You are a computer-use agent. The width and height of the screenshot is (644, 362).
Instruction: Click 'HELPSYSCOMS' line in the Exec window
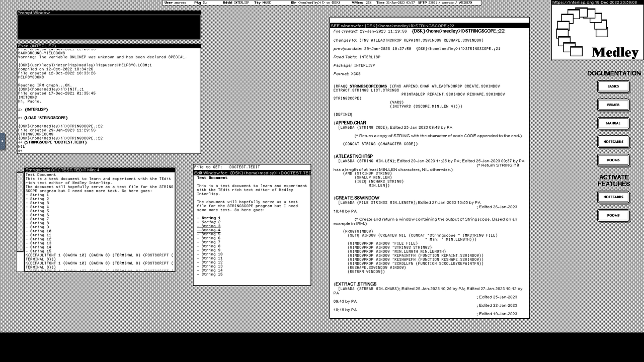click(x=31, y=77)
